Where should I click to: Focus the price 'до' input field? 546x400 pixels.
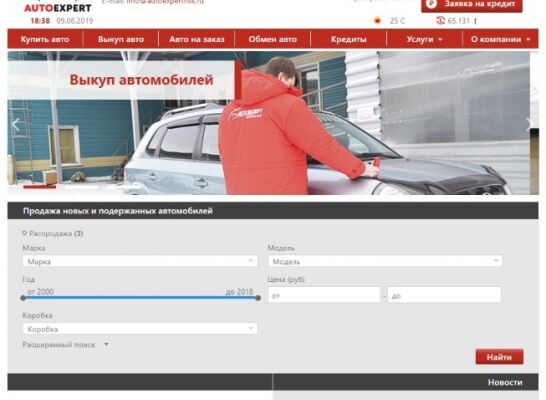pyautogui.click(x=444, y=295)
